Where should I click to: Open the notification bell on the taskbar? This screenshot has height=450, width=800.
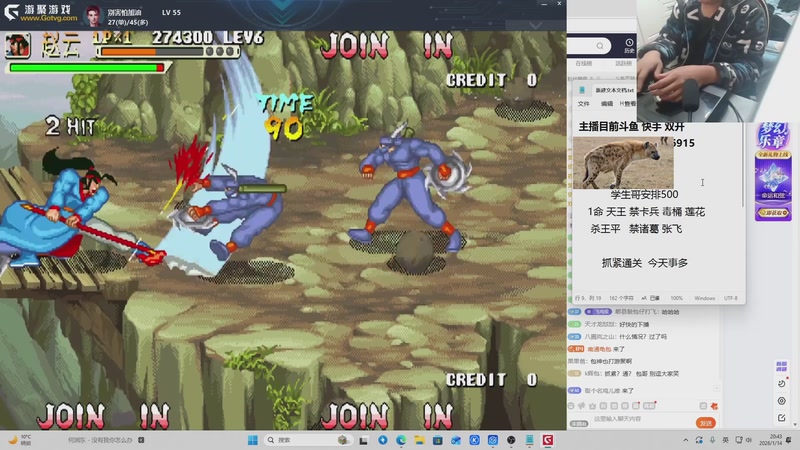click(789, 440)
